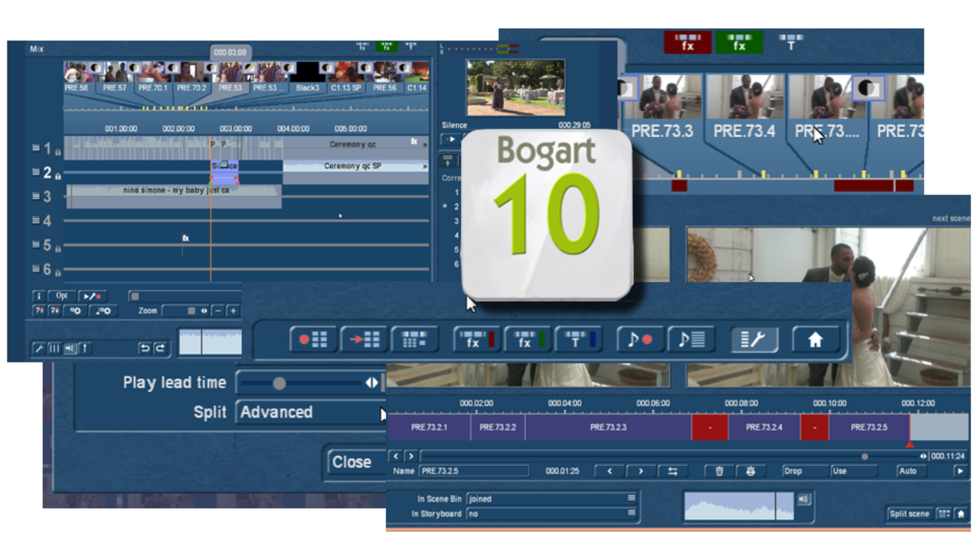Click the swap arrows icon in the Split panel
The height and width of the screenshot is (551, 980).
point(672,471)
